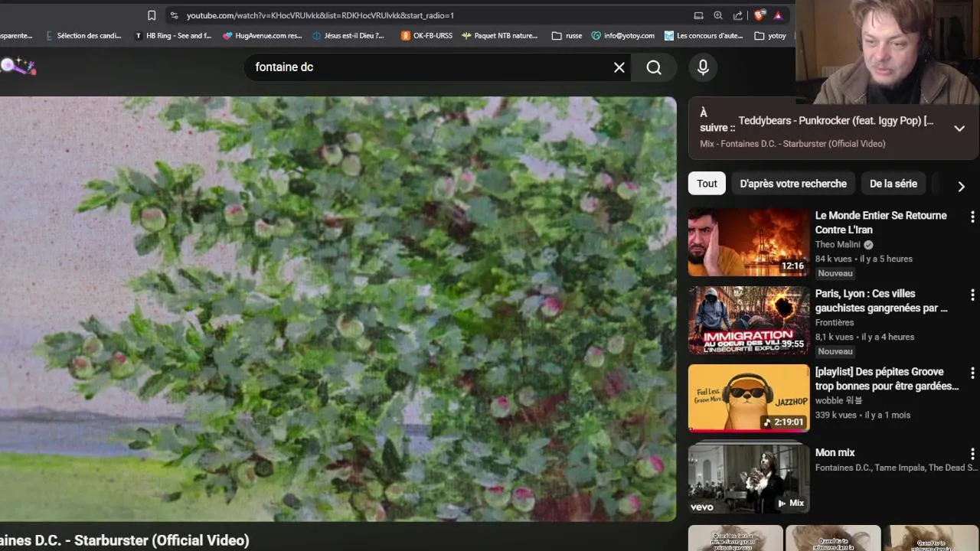Click the sparkle magnifier icon at left

pyautogui.click(x=18, y=67)
